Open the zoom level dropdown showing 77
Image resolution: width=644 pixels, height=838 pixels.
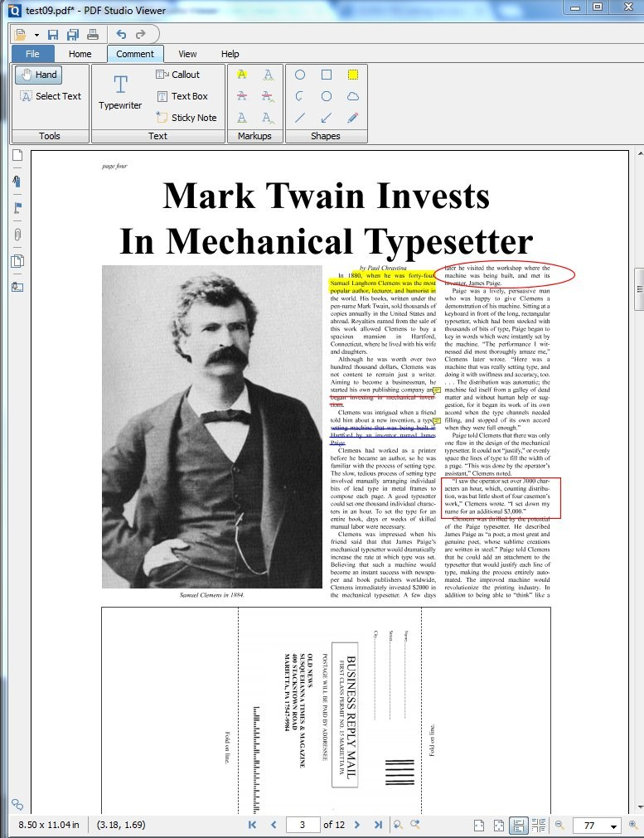[x=613, y=826]
